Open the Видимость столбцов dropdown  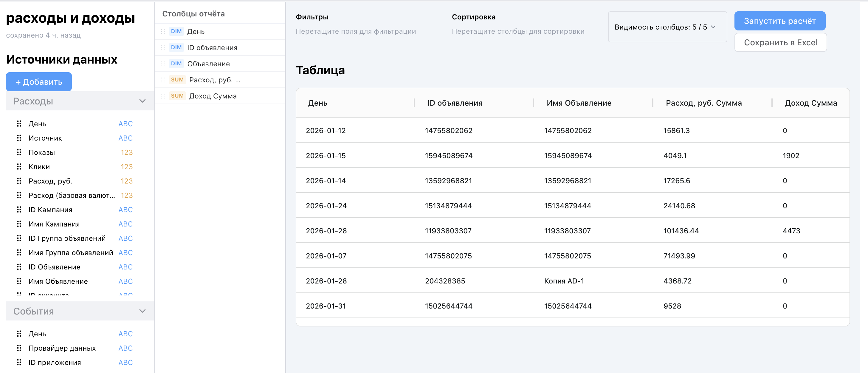tap(667, 27)
